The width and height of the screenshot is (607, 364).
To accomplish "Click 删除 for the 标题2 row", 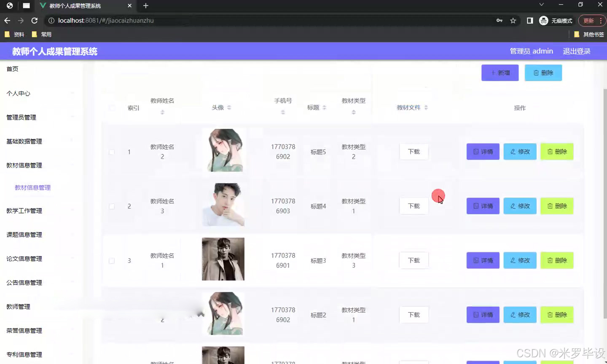I will 557,315.
